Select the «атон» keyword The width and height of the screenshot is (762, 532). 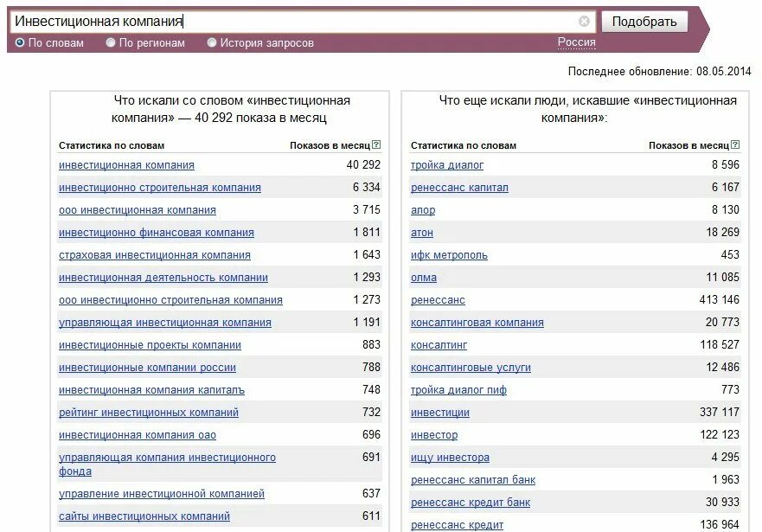[x=423, y=232]
